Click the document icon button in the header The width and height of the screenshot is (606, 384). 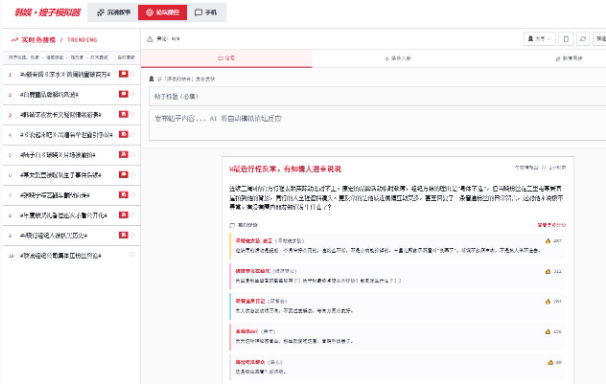566,39
